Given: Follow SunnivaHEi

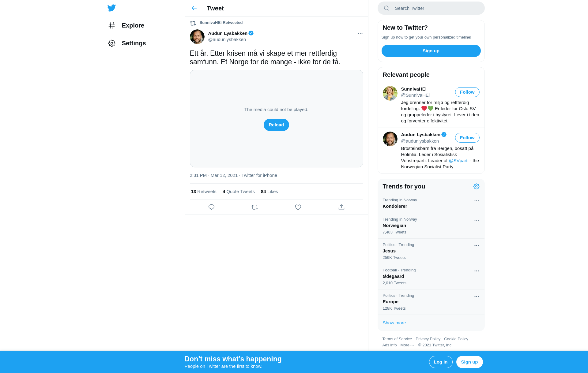Looking at the screenshot, I should [467, 92].
